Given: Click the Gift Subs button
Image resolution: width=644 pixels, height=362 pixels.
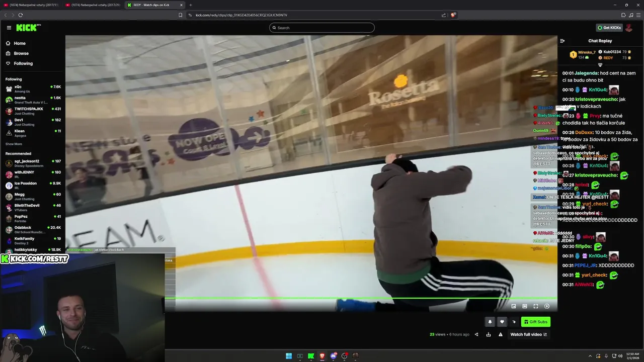Looking at the screenshot, I should pyautogui.click(x=535, y=322).
